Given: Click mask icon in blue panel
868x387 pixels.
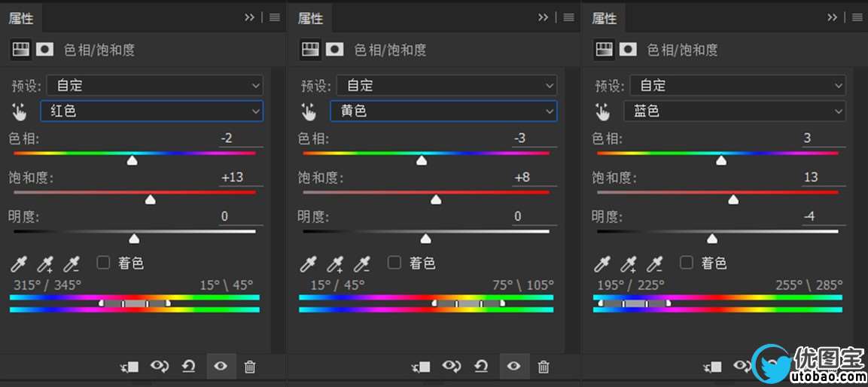Looking at the screenshot, I should pos(628,49).
